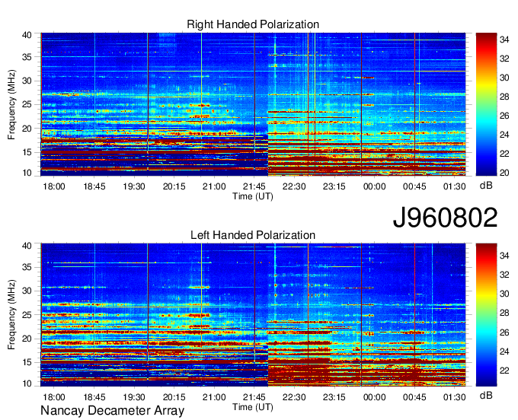Click Frequency (MHz) label of right-handed plot

click(11, 104)
